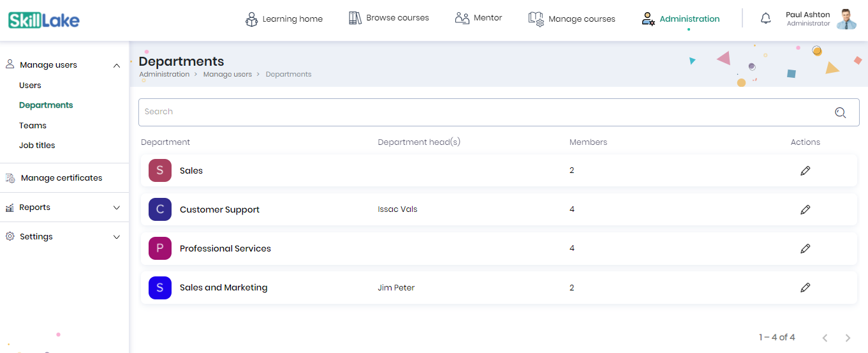Go to the next page arrow
The height and width of the screenshot is (353, 868).
pos(848,338)
